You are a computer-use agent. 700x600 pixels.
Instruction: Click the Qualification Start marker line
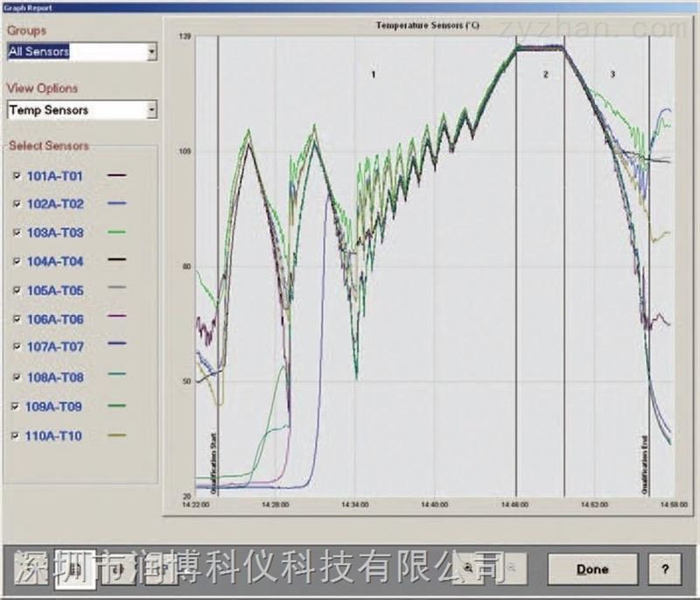click(217, 262)
